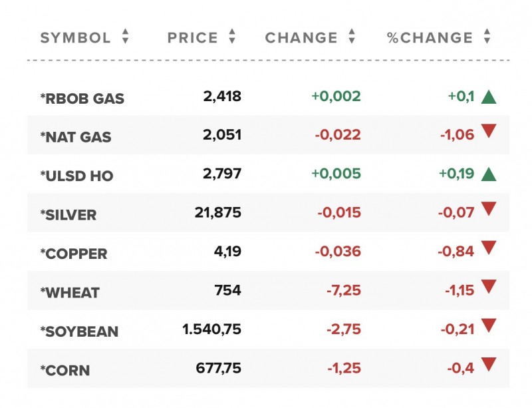Viewport: 532px width, 408px height.
Task: Open the *RBOB GAS symbol link
Action: (x=82, y=99)
